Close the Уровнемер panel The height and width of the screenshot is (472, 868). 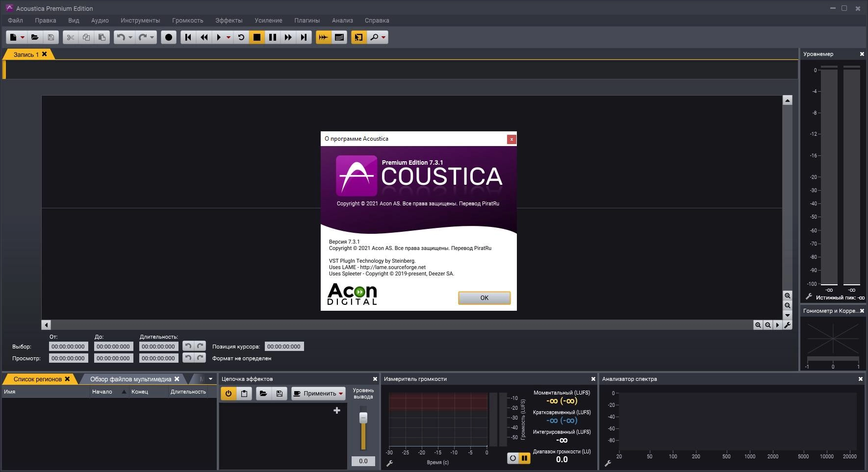click(x=862, y=54)
